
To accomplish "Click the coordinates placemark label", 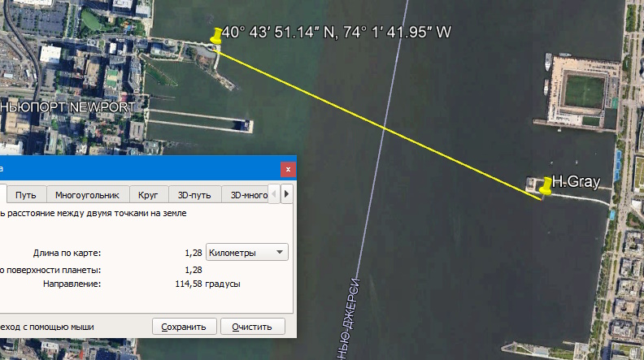I will click(x=337, y=32).
